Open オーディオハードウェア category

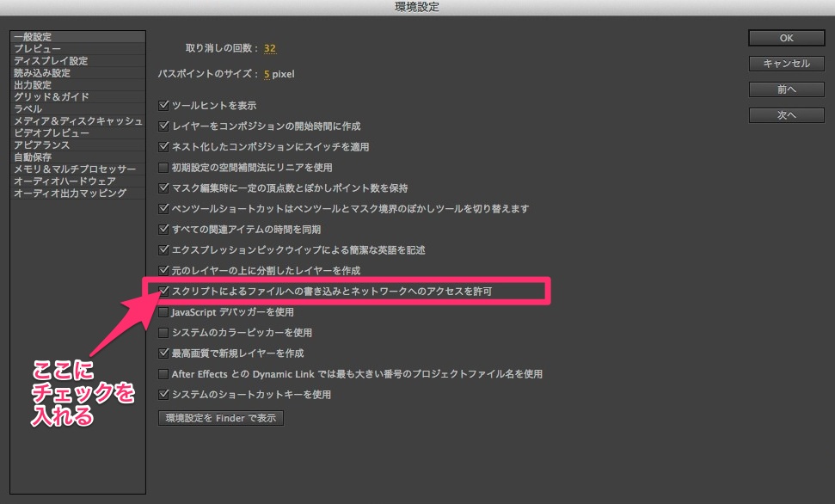[77, 181]
